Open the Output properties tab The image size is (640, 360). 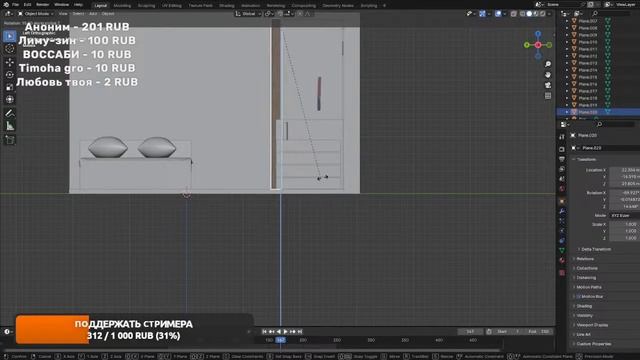click(x=562, y=159)
